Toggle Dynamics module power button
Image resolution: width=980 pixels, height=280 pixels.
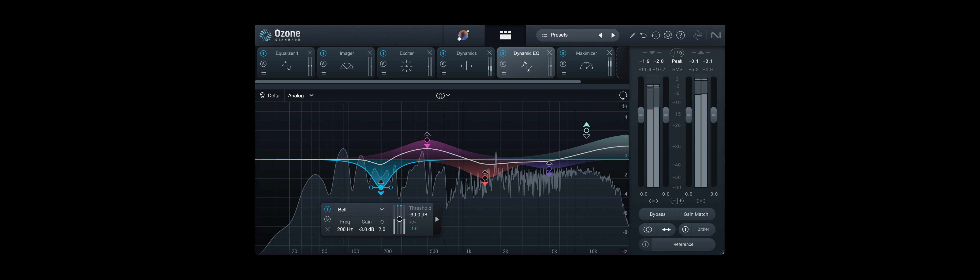click(x=443, y=53)
